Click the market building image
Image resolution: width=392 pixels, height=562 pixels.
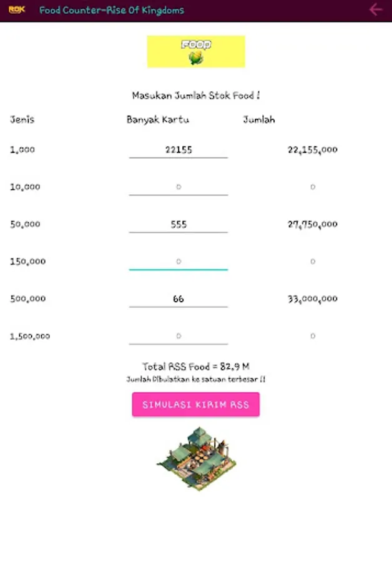[196, 459]
